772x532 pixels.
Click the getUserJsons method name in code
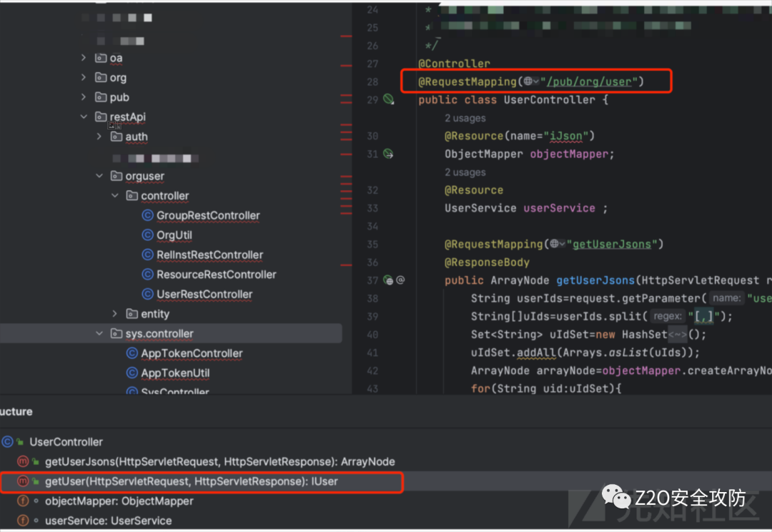tap(595, 280)
